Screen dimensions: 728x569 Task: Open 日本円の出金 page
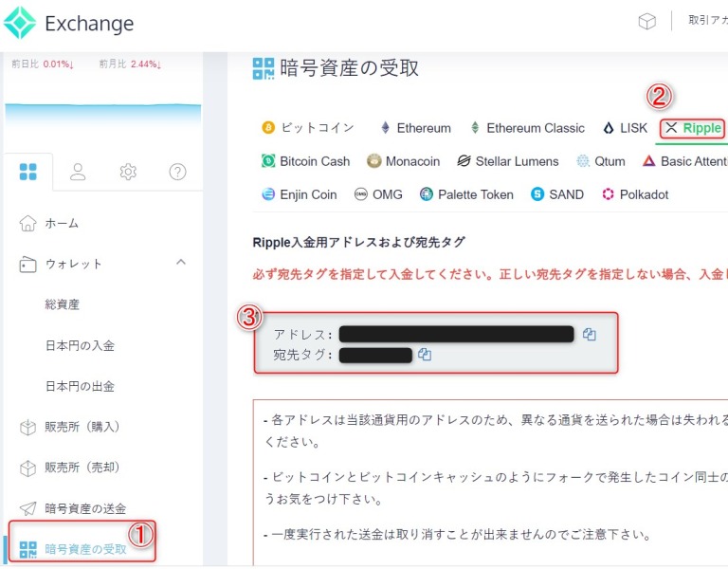pos(80,387)
